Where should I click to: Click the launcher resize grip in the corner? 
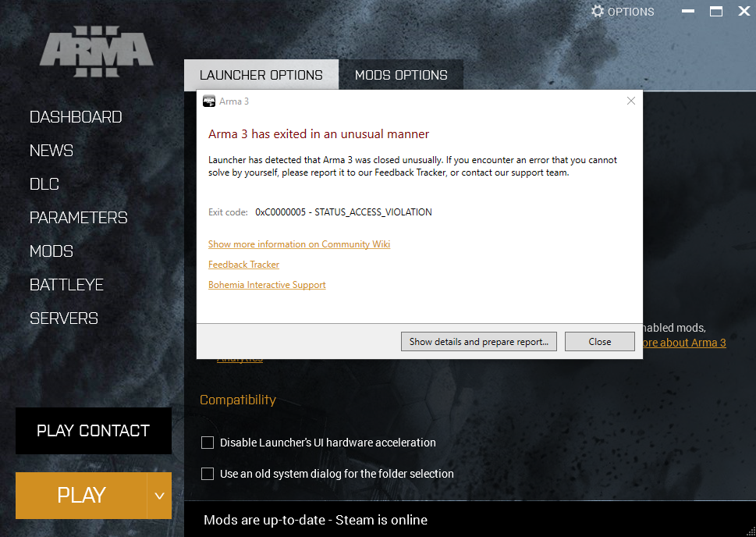click(x=751, y=532)
